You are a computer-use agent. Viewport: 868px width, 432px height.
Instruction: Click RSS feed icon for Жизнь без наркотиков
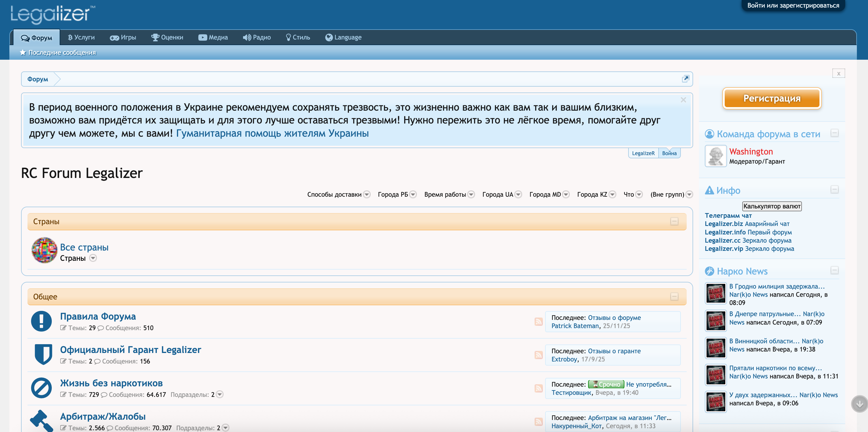(x=538, y=388)
